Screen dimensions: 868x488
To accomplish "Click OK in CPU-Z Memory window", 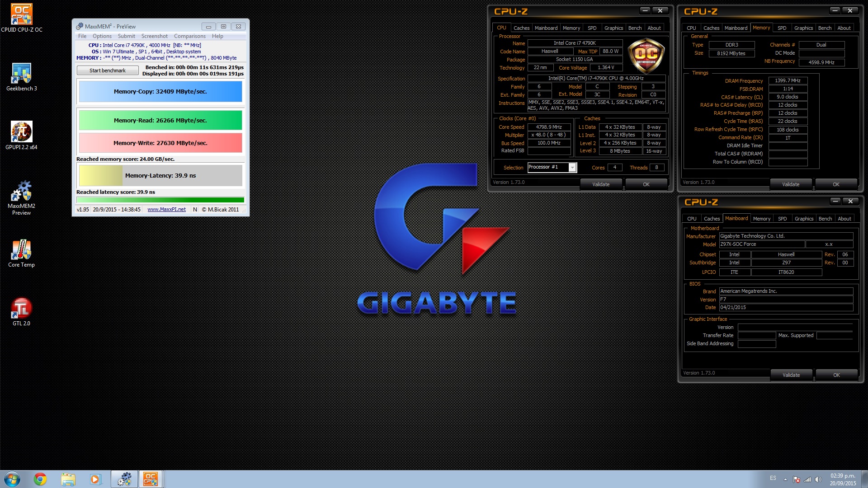I will 836,184.
